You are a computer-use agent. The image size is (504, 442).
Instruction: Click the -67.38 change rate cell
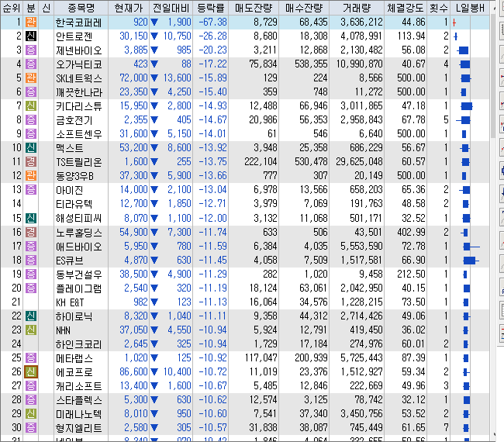click(x=212, y=22)
